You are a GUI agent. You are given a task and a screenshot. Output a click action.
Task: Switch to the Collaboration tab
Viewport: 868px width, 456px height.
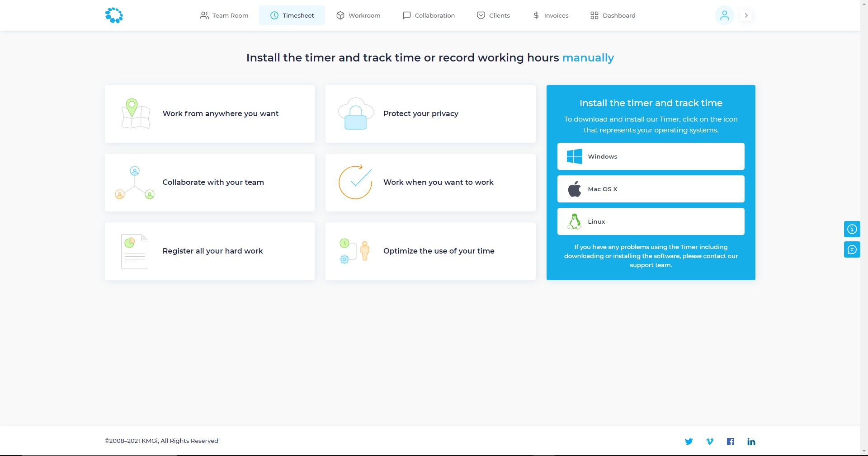click(x=429, y=15)
